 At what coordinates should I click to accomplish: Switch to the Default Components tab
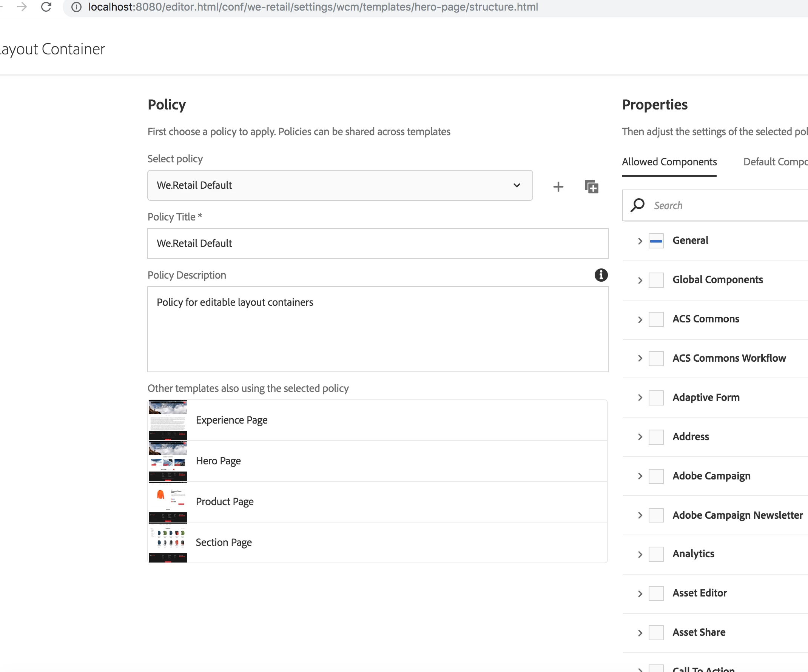pyautogui.click(x=775, y=162)
